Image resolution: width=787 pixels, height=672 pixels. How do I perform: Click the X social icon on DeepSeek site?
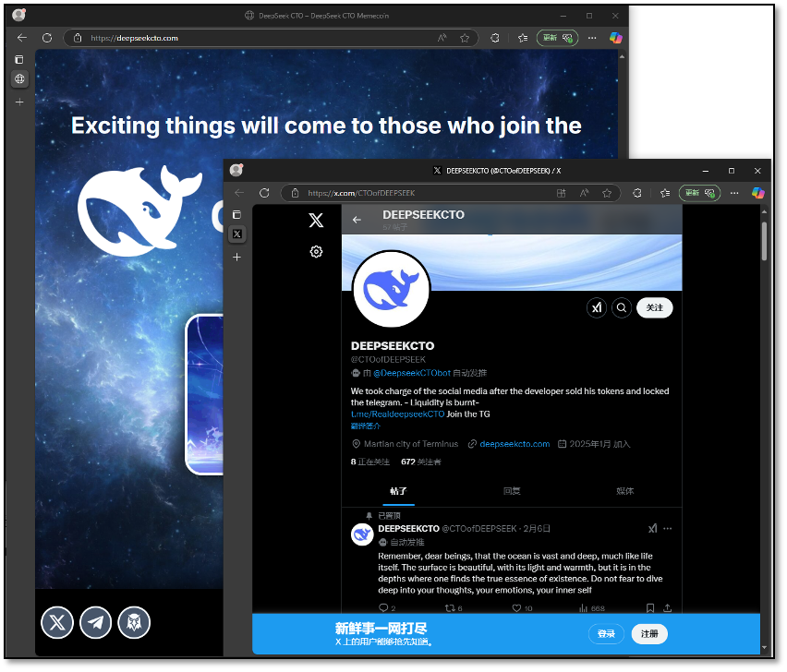tap(57, 623)
